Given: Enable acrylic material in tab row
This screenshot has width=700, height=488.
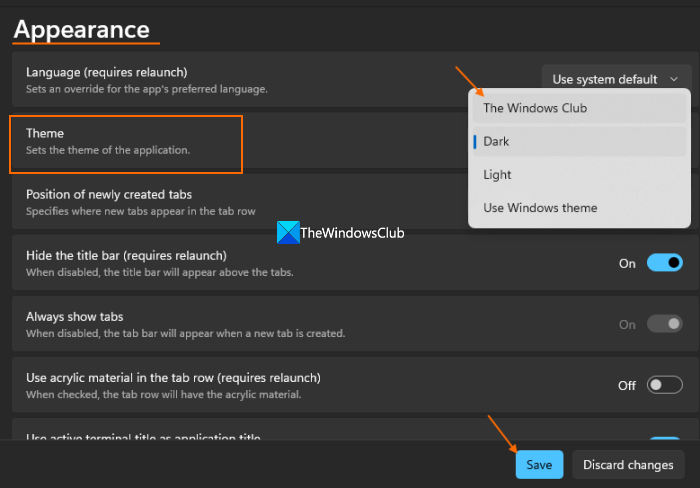Looking at the screenshot, I should (664, 385).
